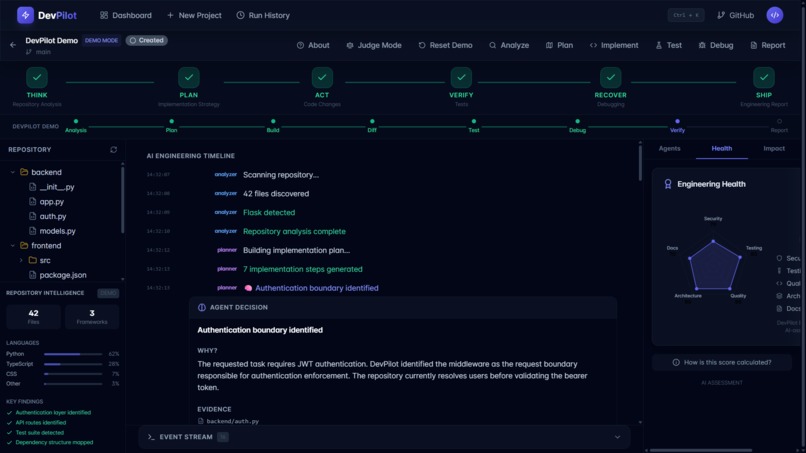Image resolution: width=806 pixels, height=453 pixels.
Task: Open How is this score calculated?
Action: coord(722,363)
